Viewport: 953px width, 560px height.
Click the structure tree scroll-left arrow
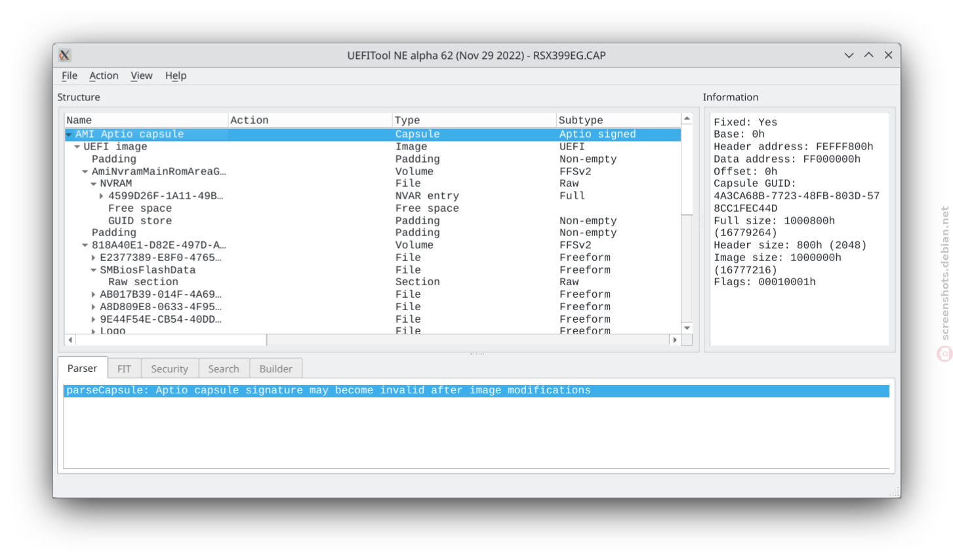70,340
